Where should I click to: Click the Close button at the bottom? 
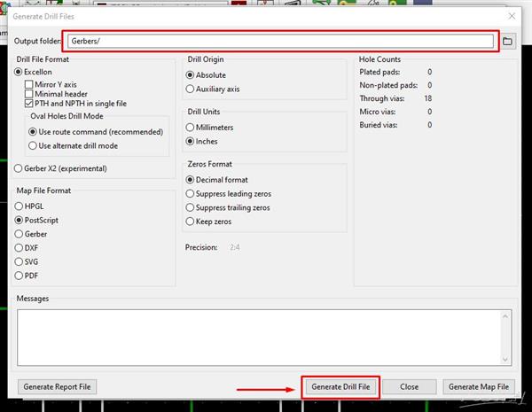tap(409, 386)
